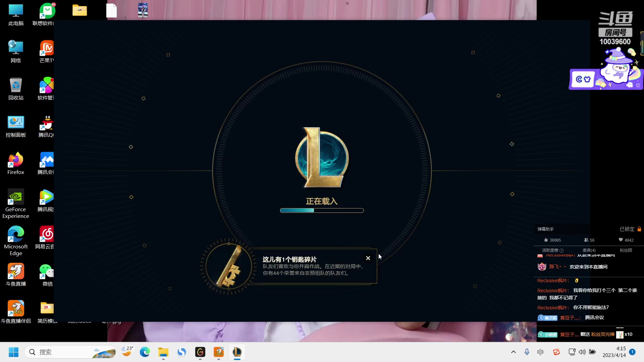The width and height of the screenshot is (644, 362).
Task: Close the key fragment notification popup
Action: pos(368,258)
